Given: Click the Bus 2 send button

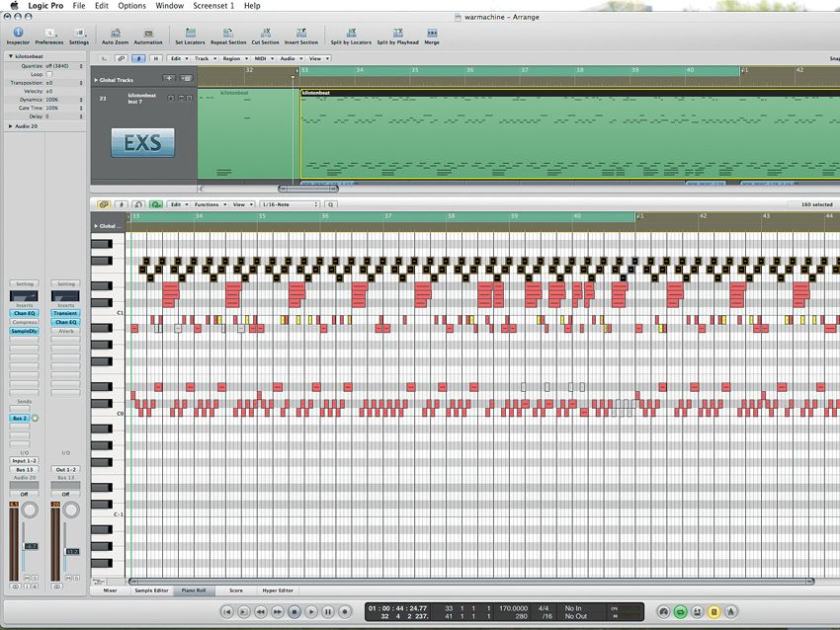Looking at the screenshot, I should pyautogui.click(x=20, y=418).
